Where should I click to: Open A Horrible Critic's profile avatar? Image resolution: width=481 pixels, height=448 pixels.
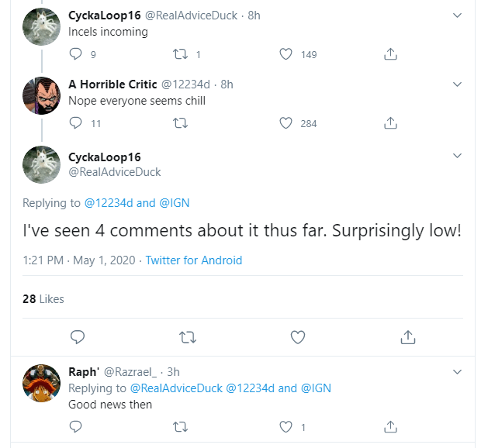[x=42, y=95]
